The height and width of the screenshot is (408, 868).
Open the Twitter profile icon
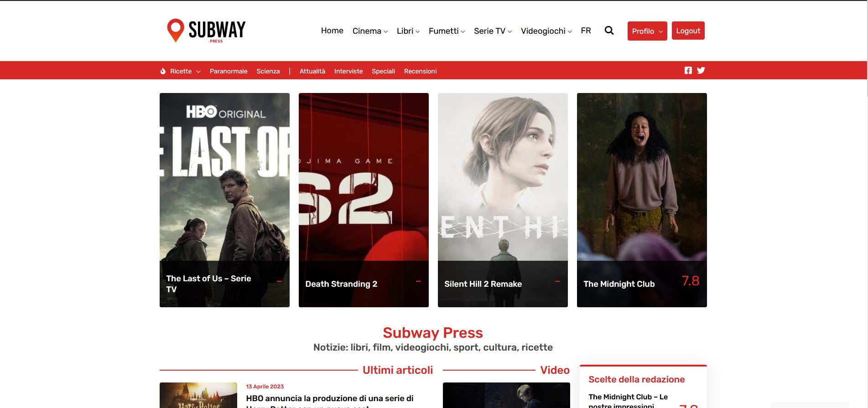point(701,70)
